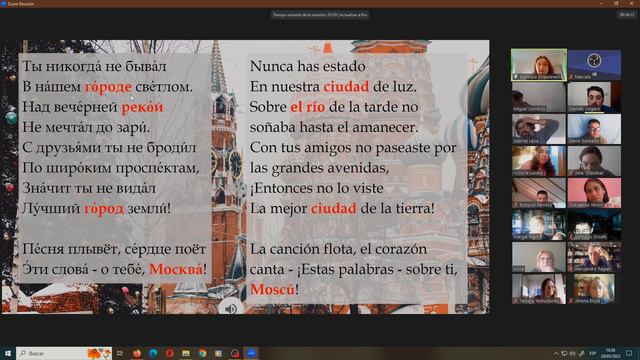Select the Alicia participant video tile

[x=539, y=257]
